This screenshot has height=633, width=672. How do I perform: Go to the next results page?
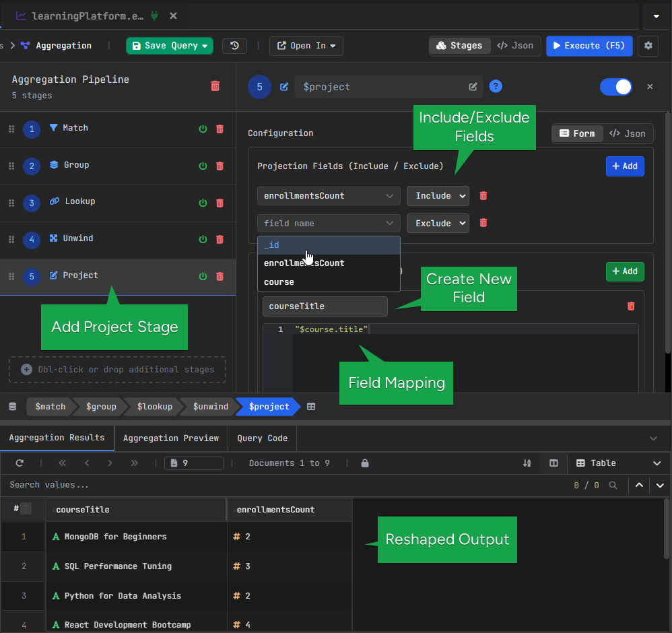tap(110, 463)
